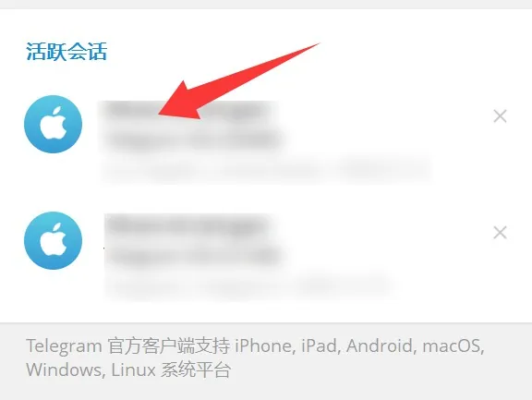Terminate the second active session with X
The height and width of the screenshot is (400, 532).
tap(500, 233)
